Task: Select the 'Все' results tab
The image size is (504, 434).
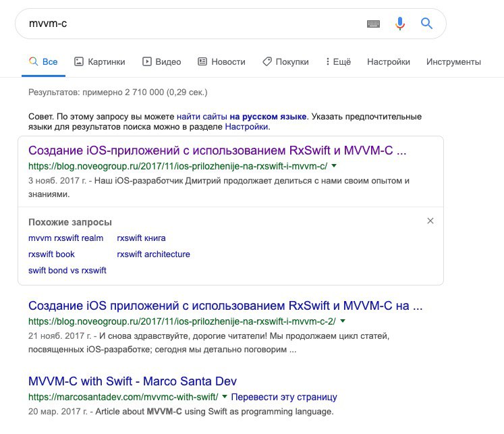Action: (x=43, y=61)
